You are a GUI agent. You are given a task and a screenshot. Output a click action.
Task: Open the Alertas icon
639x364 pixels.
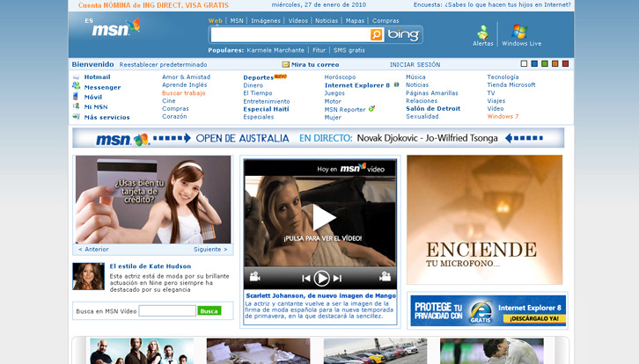coord(482,33)
